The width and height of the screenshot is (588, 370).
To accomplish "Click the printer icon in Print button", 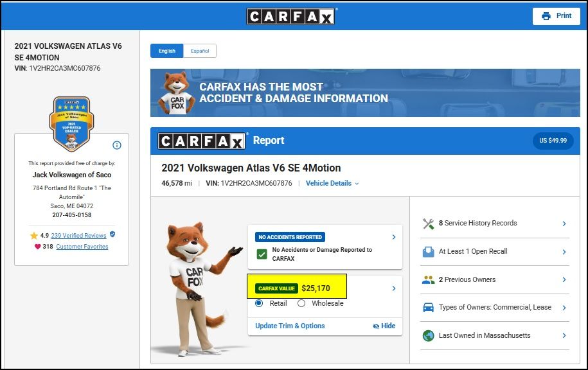I will (x=546, y=16).
